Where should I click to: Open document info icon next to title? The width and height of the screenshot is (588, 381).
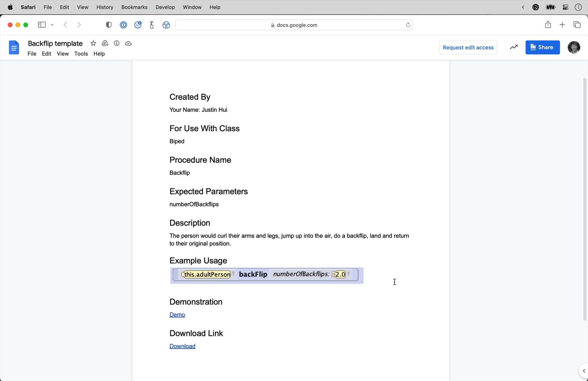point(117,43)
